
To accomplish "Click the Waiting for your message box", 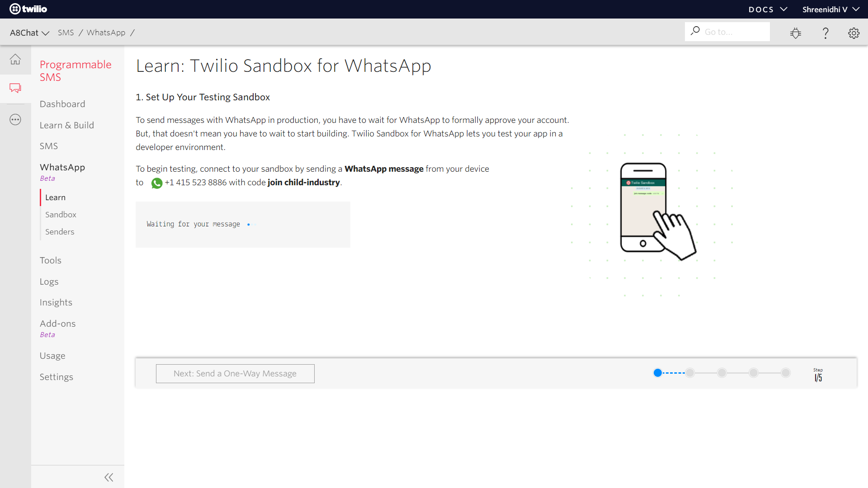I will [243, 225].
